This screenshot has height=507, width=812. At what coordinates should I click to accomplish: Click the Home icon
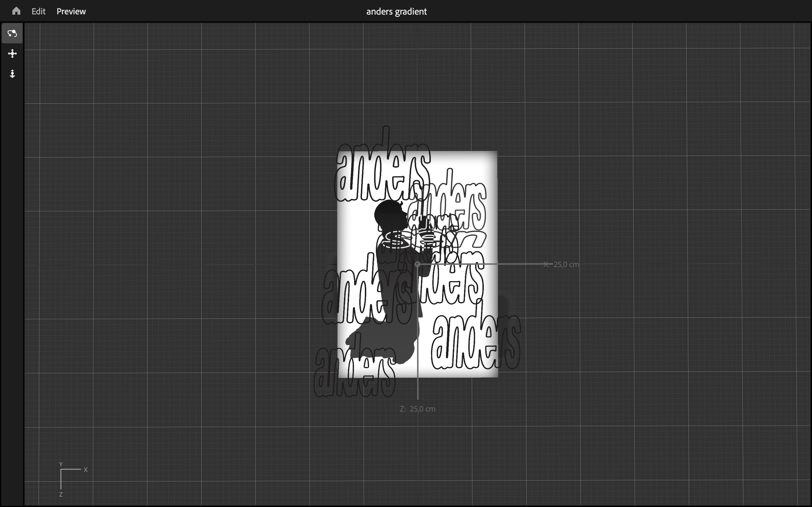[16, 11]
